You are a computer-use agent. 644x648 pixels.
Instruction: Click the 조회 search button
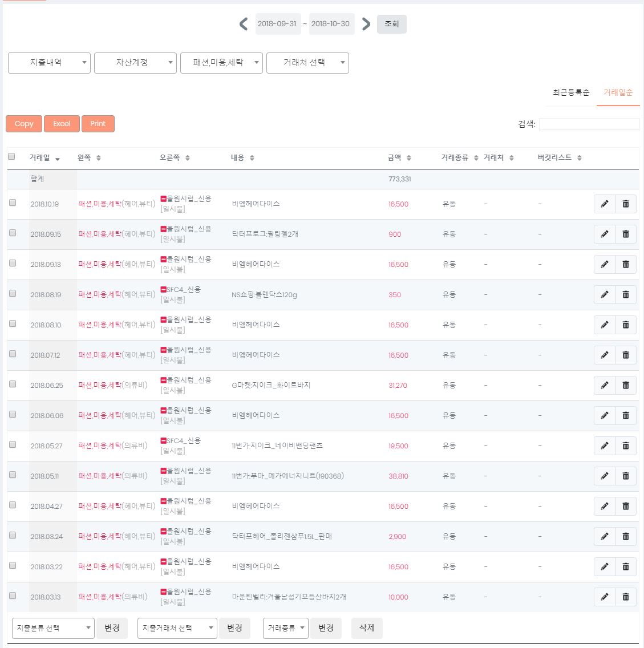tap(391, 24)
